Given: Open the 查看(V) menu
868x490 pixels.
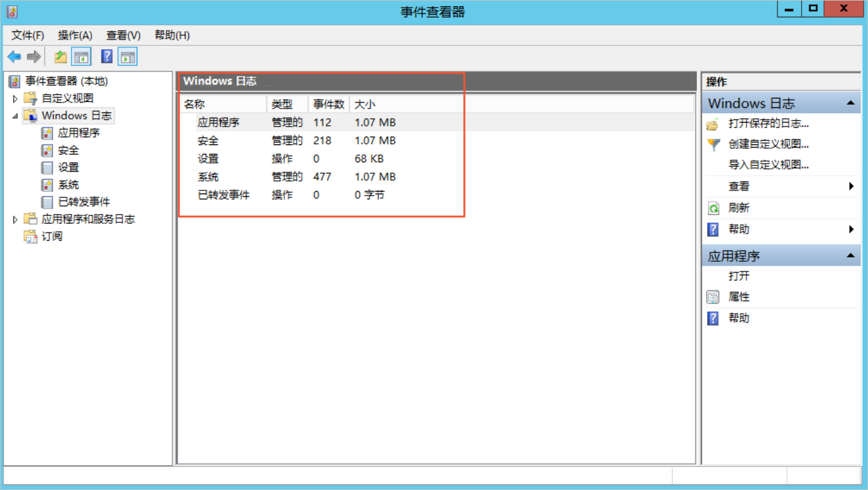Looking at the screenshot, I should [x=123, y=35].
